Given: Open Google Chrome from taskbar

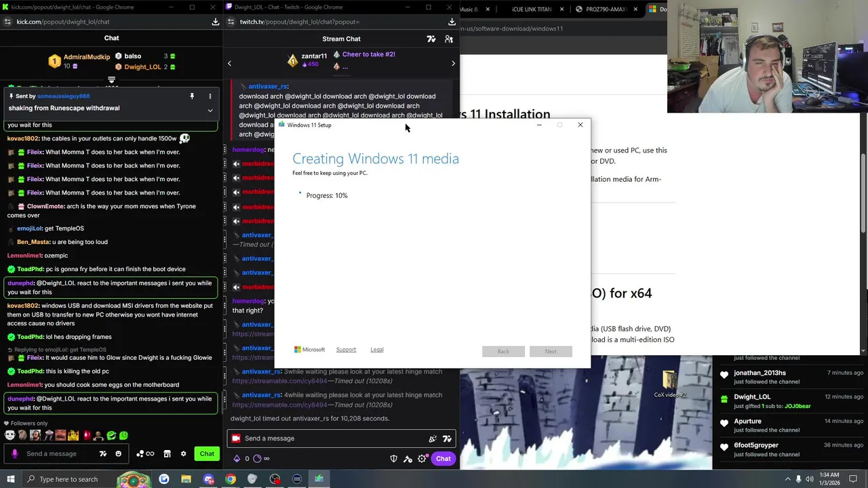Looking at the screenshot, I should click(231, 479).
